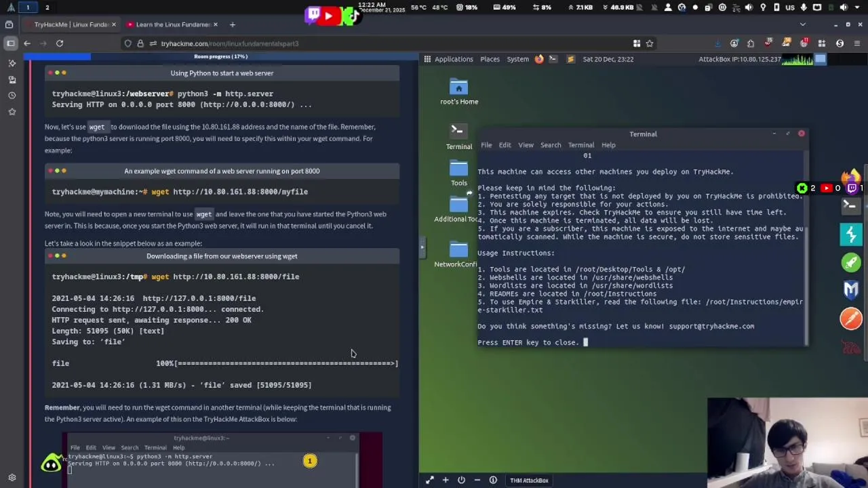Bookmark this page with the star icon
868x488 pixels.
pyautogui.click(x=650, y=43)
